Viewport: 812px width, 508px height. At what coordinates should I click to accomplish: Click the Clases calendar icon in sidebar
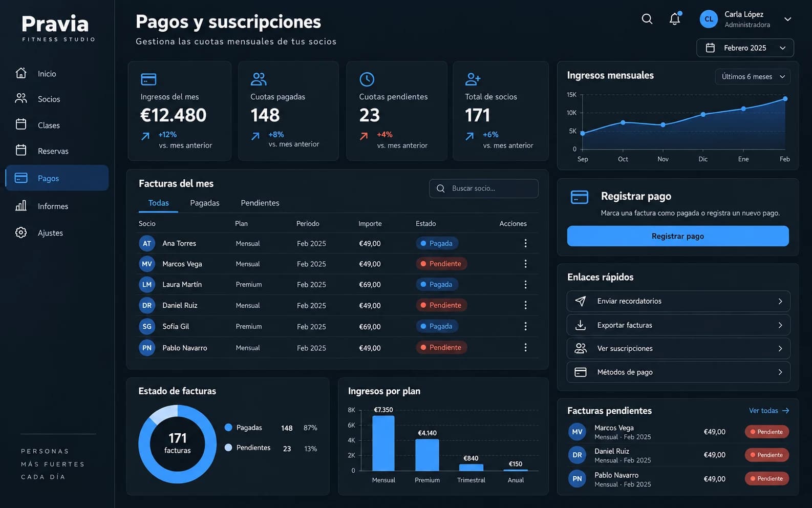[21, 124]
